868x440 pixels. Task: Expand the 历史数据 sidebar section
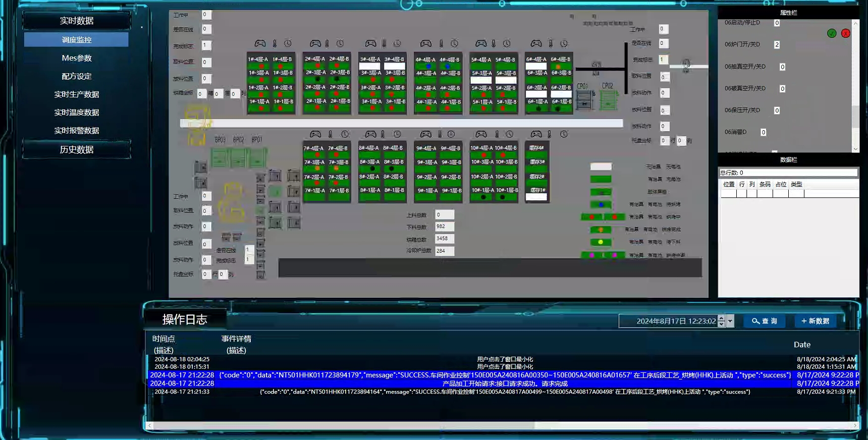[x=77, y=149]
